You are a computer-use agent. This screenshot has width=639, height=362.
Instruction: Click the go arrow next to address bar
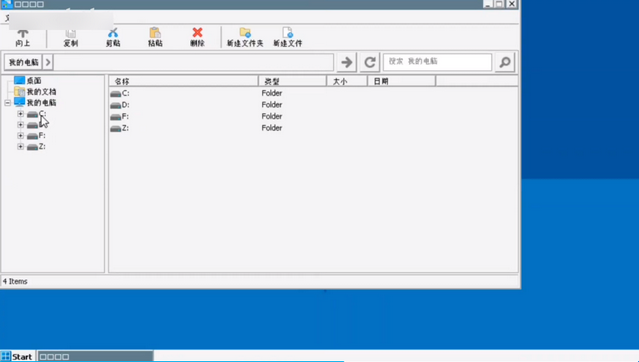[346, 62]
